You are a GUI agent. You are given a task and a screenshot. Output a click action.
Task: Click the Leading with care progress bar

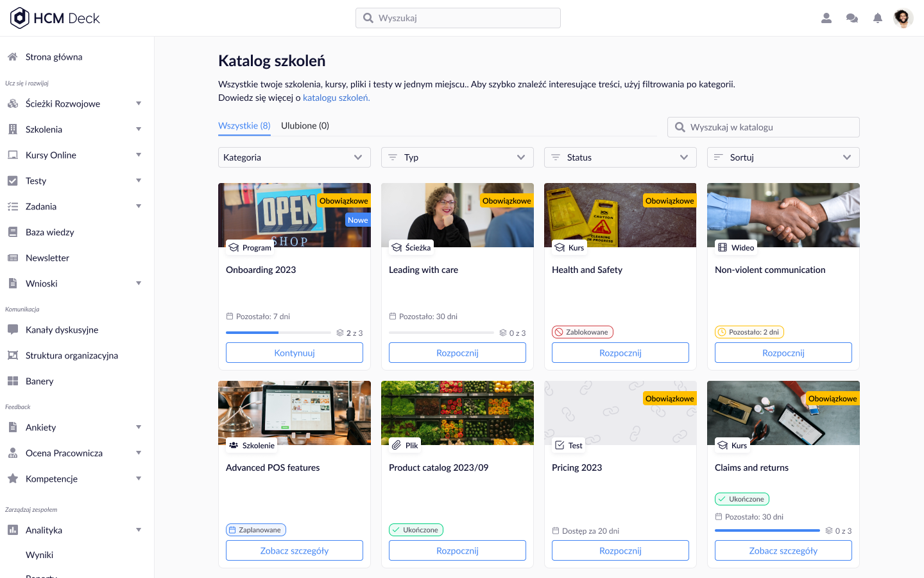point(441,333)
